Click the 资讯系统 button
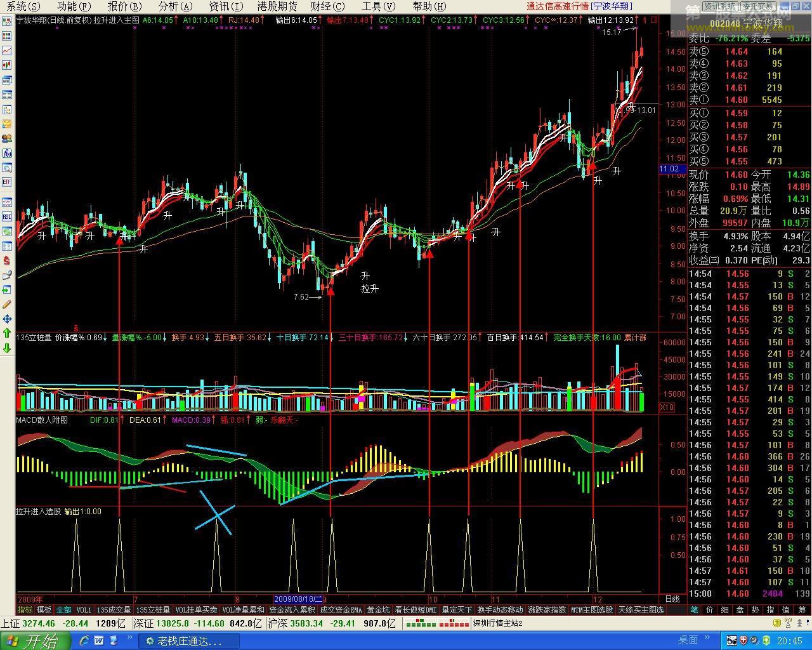Viewport: 812px width, 650px height. [x=721, y=6]
